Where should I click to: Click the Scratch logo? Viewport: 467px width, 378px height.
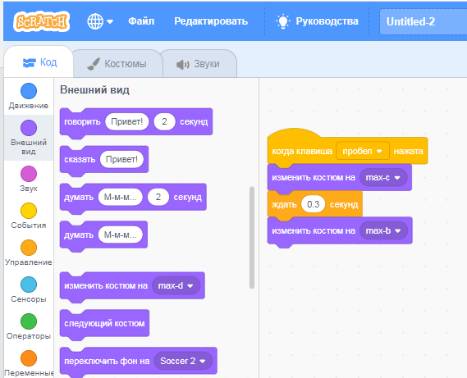tap(42, 22)
